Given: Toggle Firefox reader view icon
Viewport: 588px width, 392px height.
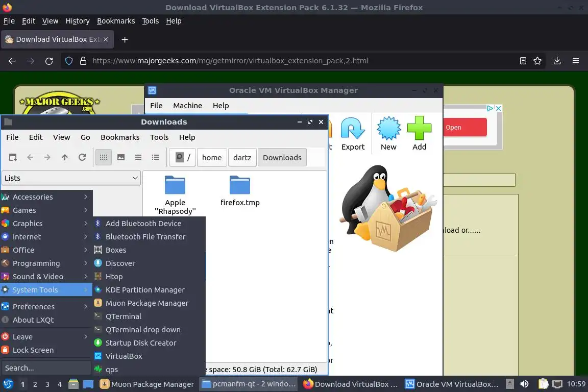Looking at the screenshot, I should click(523, 61).
